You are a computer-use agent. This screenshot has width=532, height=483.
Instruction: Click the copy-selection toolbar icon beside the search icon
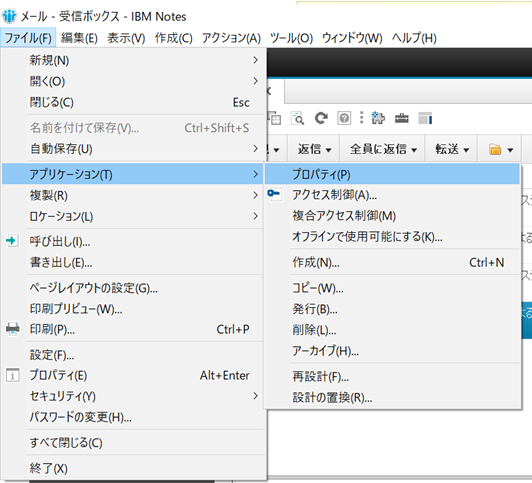pos(275,118)
